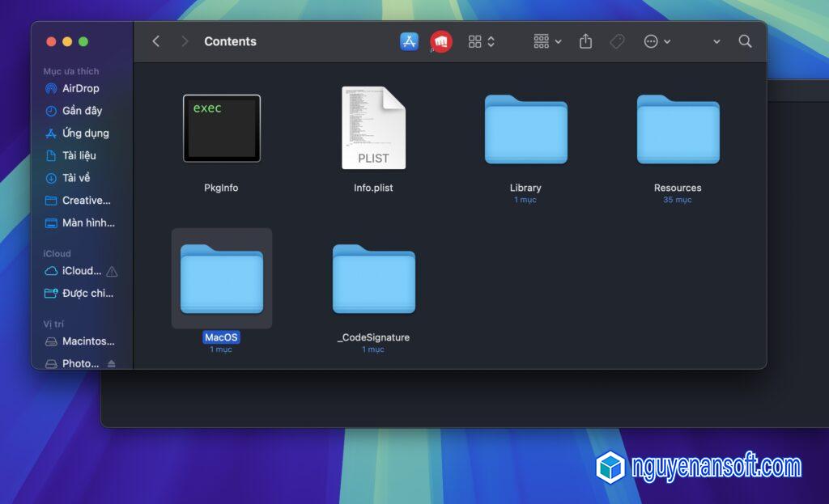
Task: Open the view mode switcher dropdown
Action: [x=482, y=41]
